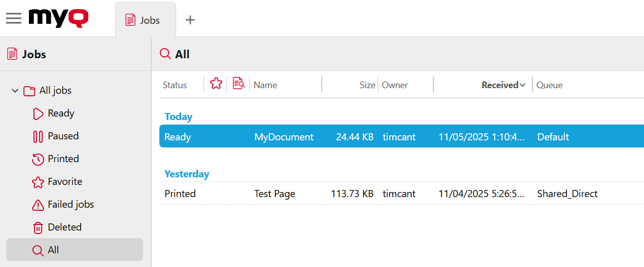Click the job preview column header icon

coord(239,84)
